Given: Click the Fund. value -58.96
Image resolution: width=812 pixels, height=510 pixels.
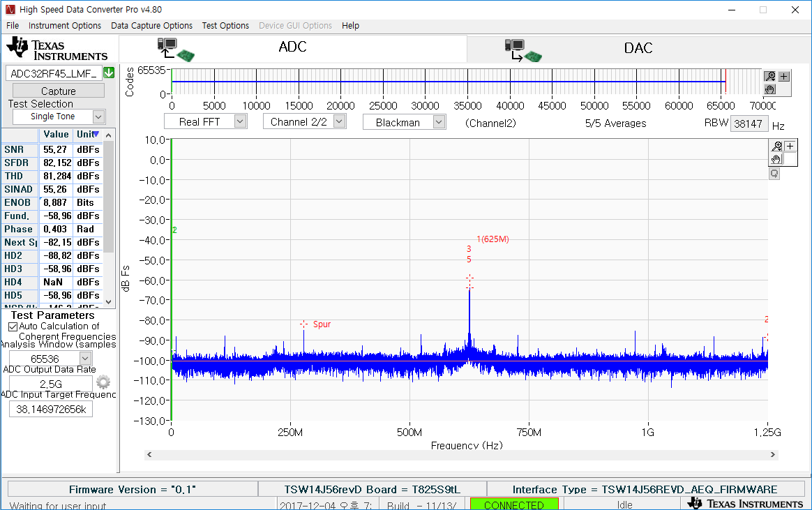Looking at the screenshot, I should [55, 216].
